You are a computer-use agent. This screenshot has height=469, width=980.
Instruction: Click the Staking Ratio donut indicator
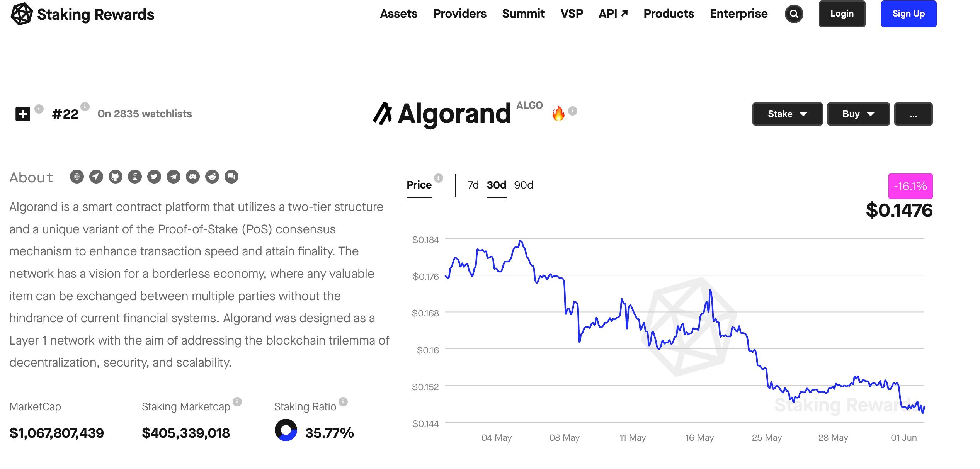[286, 430]
